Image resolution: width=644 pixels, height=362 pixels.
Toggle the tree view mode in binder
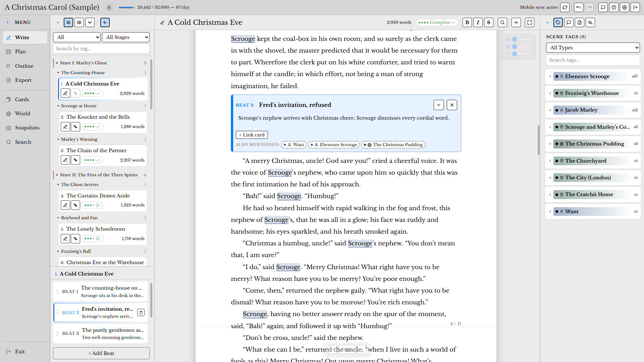click(68, 22)
